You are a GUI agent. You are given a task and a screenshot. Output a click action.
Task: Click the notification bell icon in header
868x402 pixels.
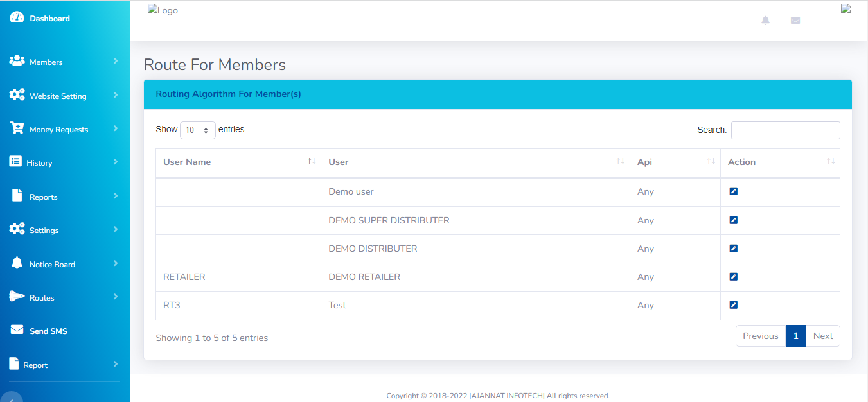tap(765, 21)
